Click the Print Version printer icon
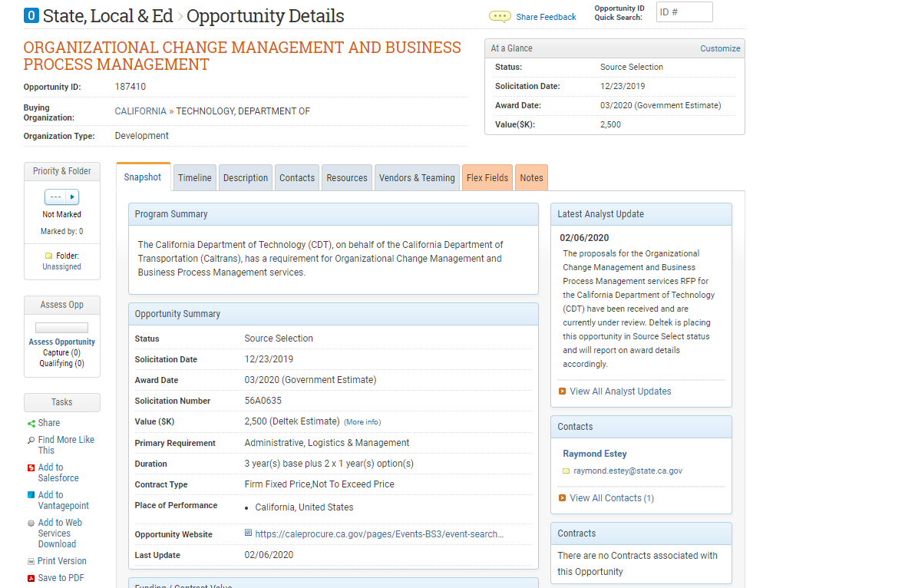The width and height of the screenshot is (905, 588). click(x=31, y=561)
